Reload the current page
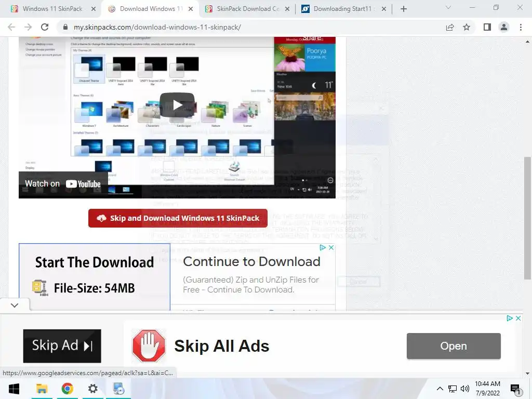This screenshot has height=399, width=532. point(45,27)
